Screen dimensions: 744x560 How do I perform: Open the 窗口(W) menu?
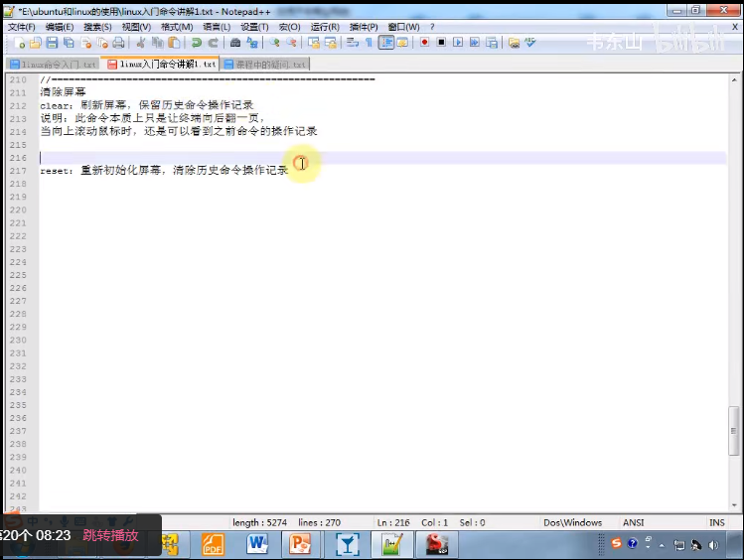404,27
